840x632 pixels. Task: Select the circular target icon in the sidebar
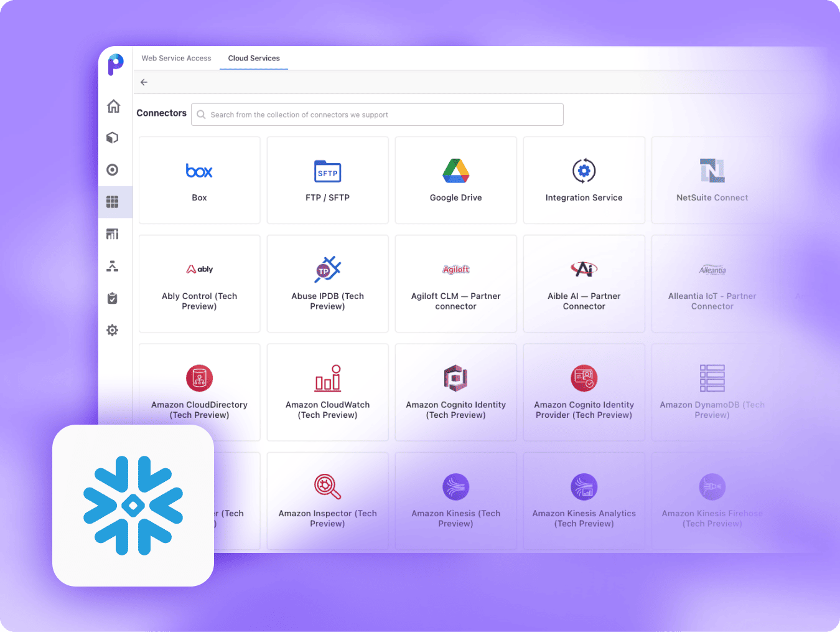tap(113, 169)
